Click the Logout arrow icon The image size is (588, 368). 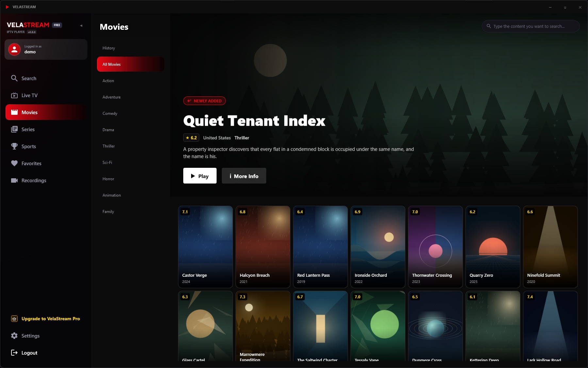tap(14, 353)
